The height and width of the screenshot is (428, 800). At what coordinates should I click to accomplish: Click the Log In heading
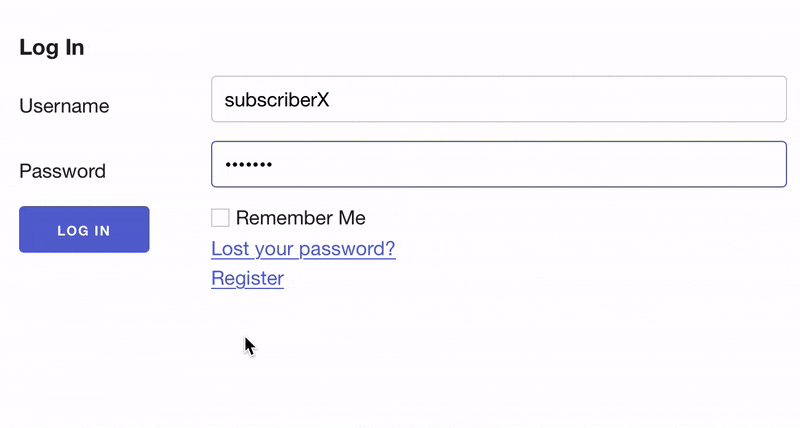pos(52,47)
